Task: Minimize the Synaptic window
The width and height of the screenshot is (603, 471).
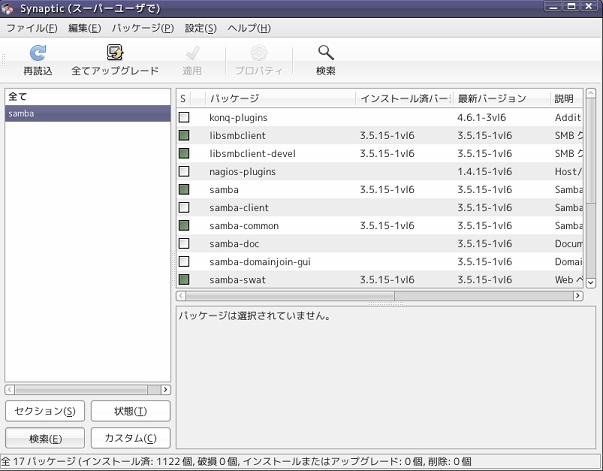Action: tap(553, 6)
